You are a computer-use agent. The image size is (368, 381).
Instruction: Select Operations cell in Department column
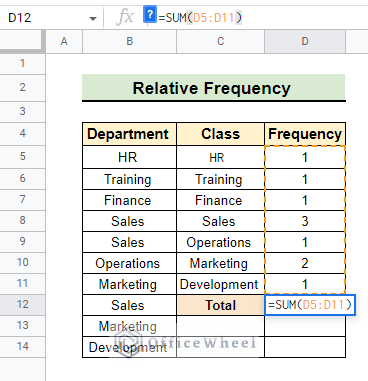pyautogui.click(x=129, y=263)
